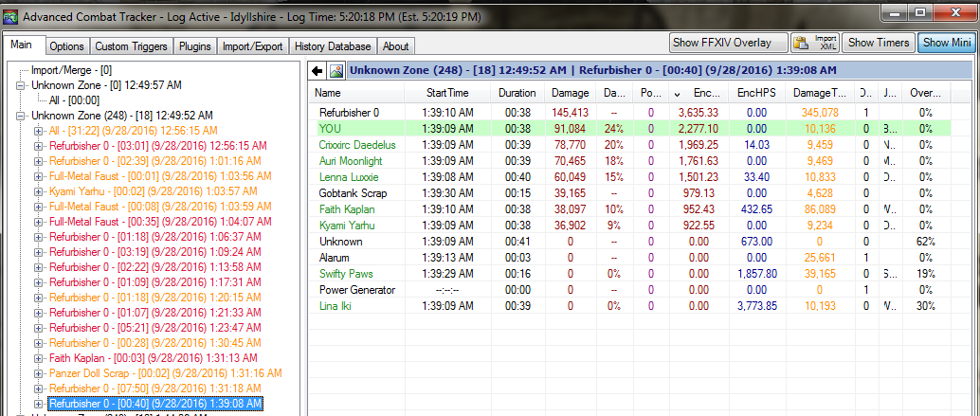The width and height of the screenshot is (980, 416).
Task: Click Refurbisher 0 damage value 145,413
Action: [570, 113]
